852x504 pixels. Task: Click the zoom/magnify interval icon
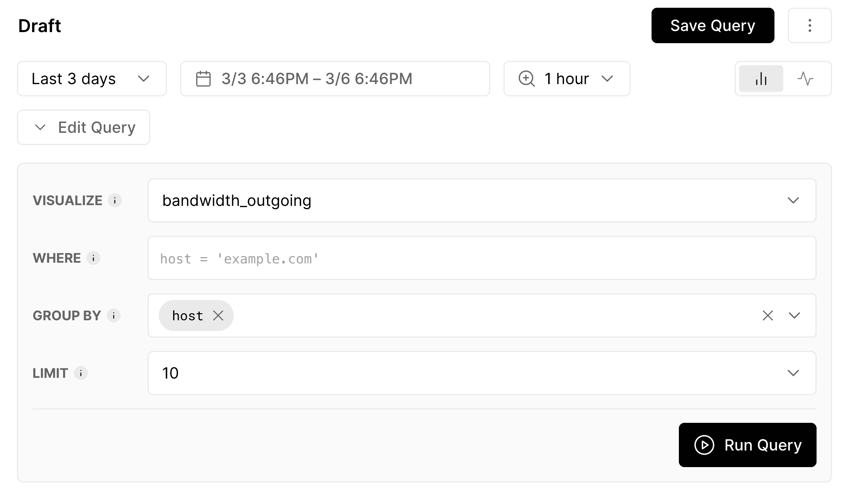point(526,79)
